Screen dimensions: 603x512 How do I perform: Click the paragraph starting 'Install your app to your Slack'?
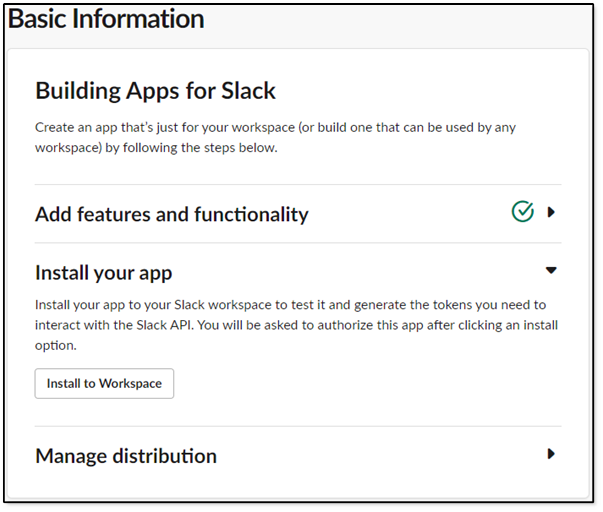point(296,325)
